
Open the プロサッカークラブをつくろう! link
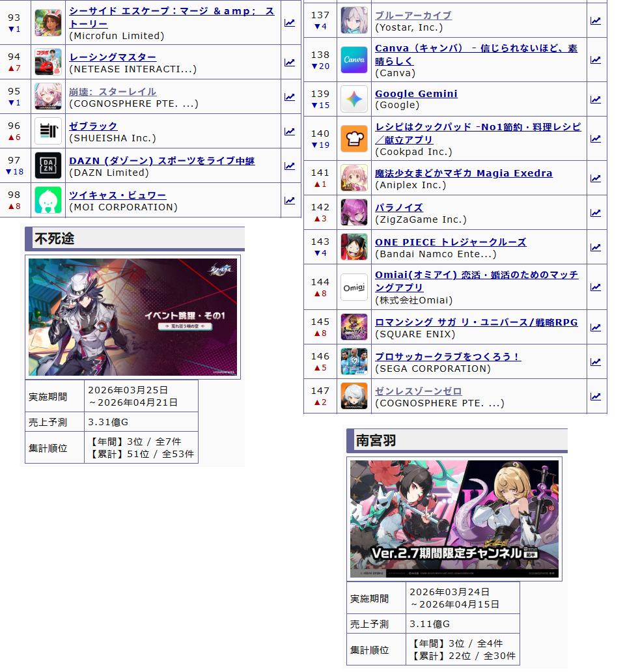pos(448,357)
